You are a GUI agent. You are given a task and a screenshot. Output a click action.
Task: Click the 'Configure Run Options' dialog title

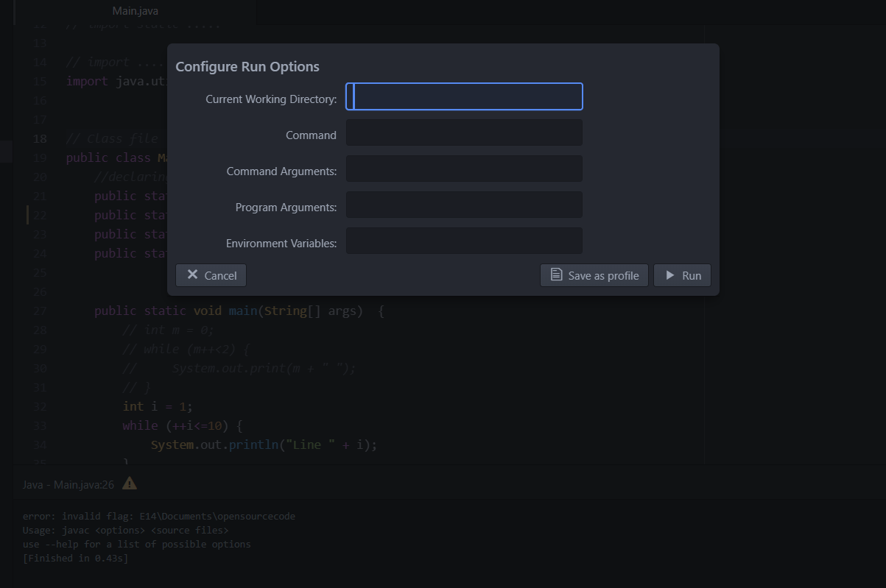pos(247,66)
